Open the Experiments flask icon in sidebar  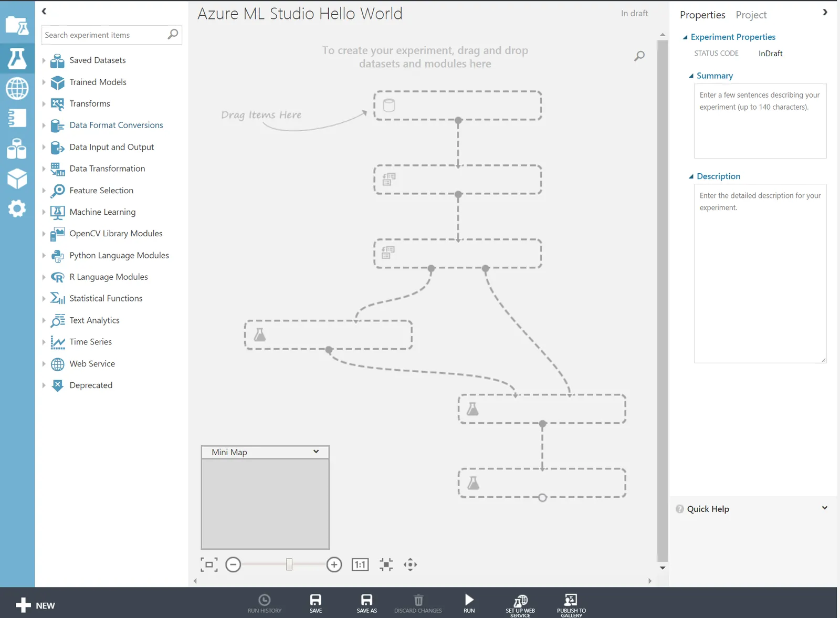point(17,58)
